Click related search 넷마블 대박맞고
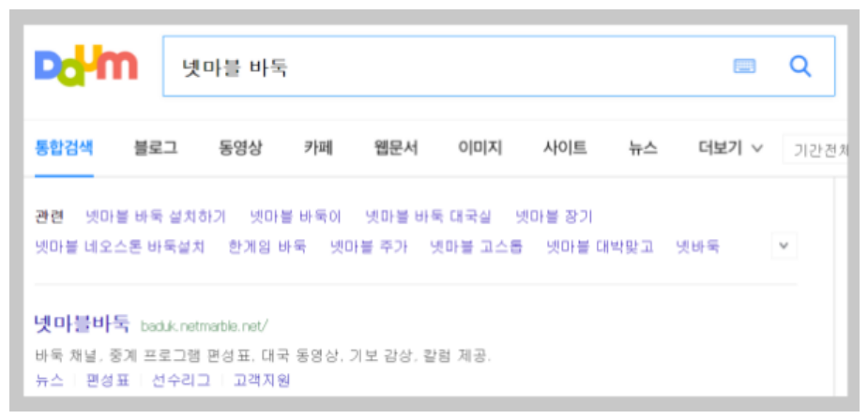 (600, 247)
